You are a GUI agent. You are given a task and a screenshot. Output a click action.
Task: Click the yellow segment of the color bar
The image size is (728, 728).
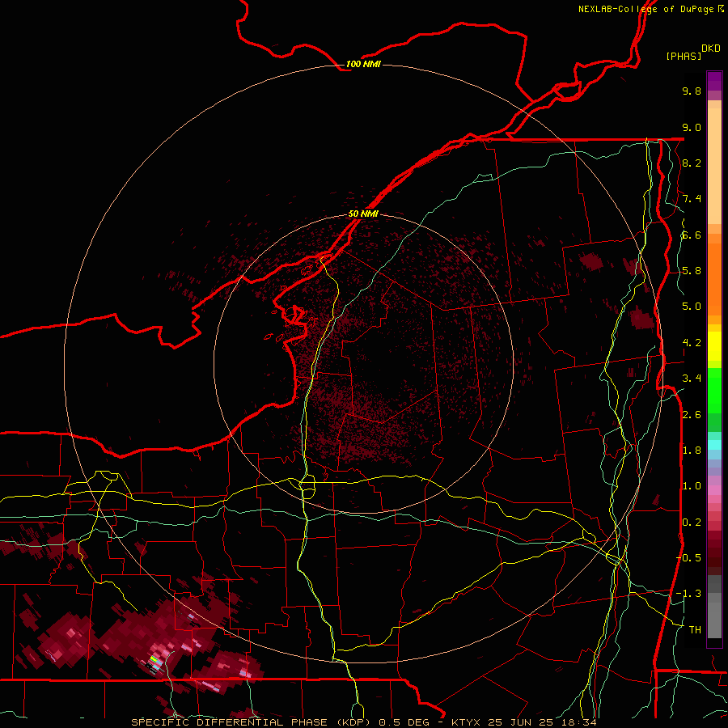[714, 346]
